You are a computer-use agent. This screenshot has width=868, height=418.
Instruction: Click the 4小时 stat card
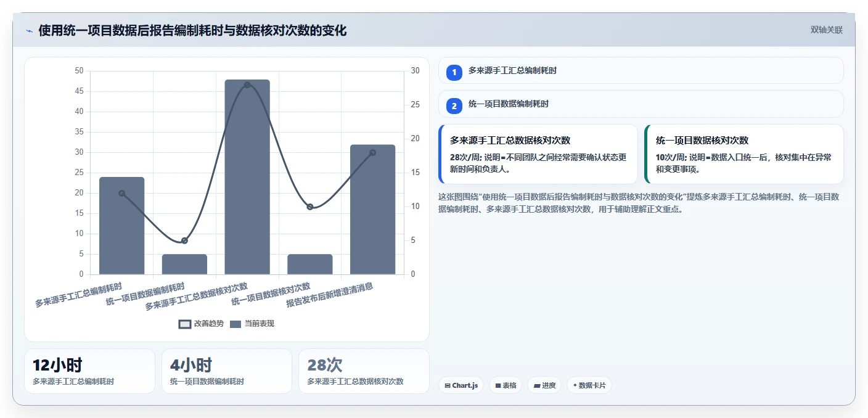tap(227, 371)
